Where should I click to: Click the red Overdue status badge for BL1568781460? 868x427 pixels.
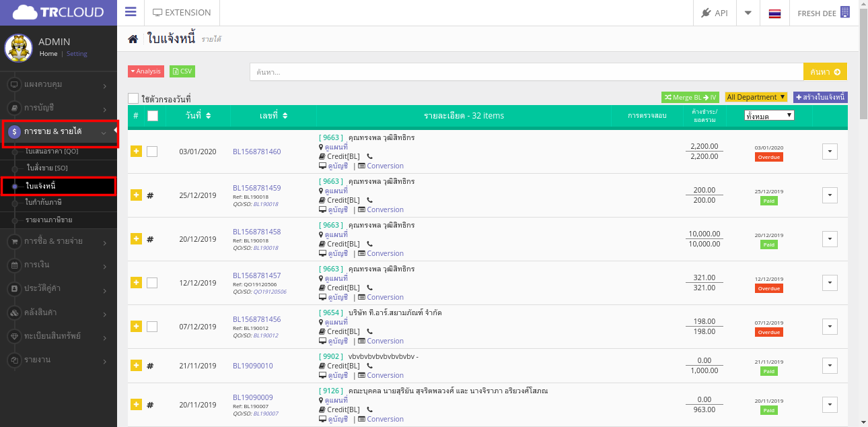pyautogui.click(x=768, y=157)
